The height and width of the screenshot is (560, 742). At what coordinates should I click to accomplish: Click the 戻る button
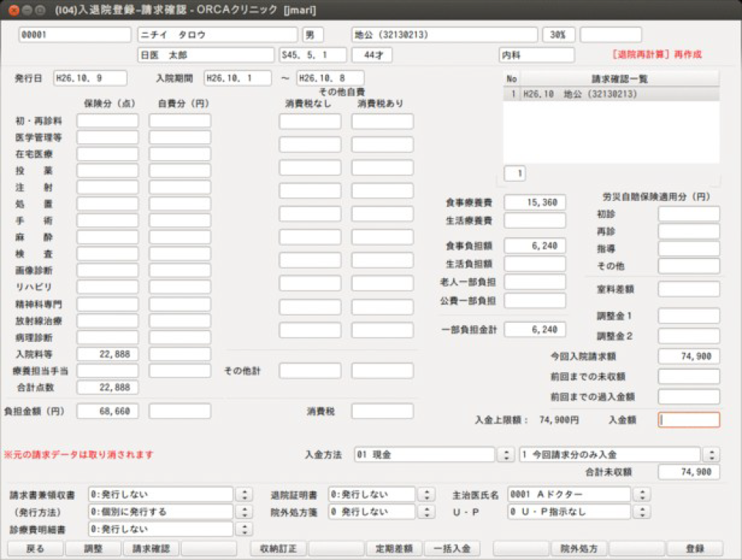pyautogui.click(x=35, y=548)
